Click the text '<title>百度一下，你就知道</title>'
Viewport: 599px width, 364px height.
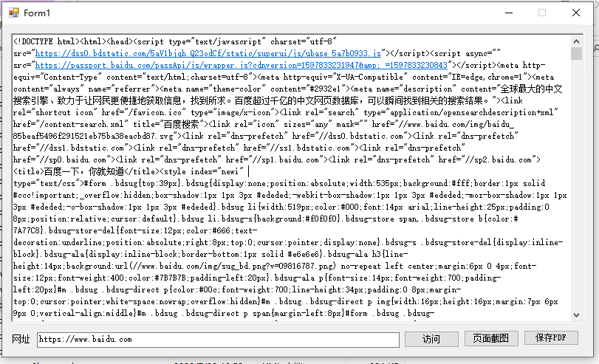point(86,171)
